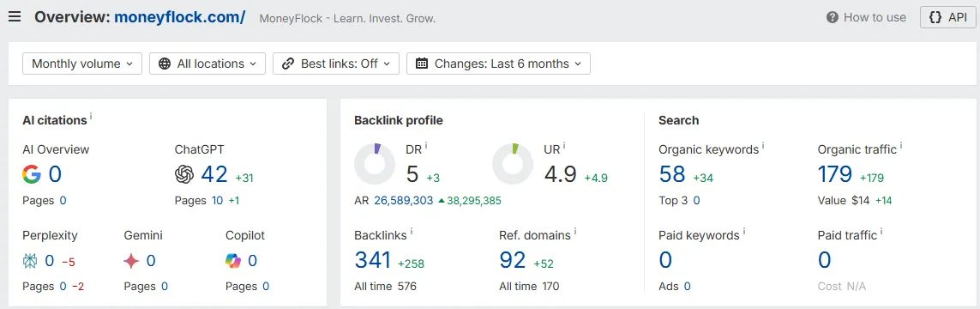This screenshot has height=309, width=980.
Task: Click the Value $14 text
Action: (x=843, y=201)
